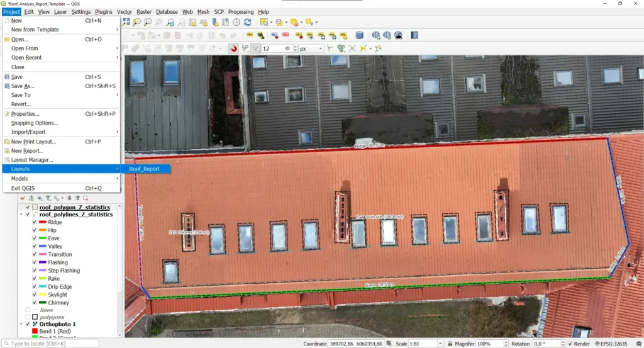Select the Select Features tool icon
644x348 pixels.
click(264, 22)
